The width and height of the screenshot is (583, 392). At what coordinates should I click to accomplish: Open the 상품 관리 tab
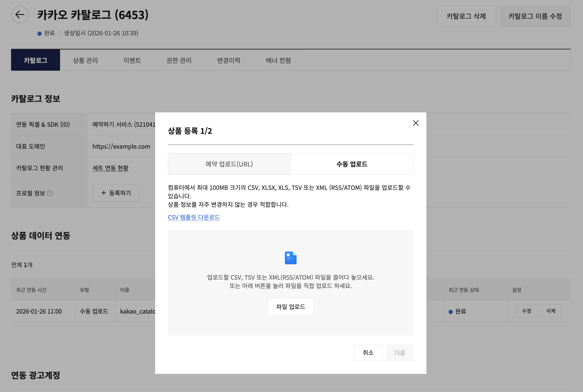click(85, 60)
